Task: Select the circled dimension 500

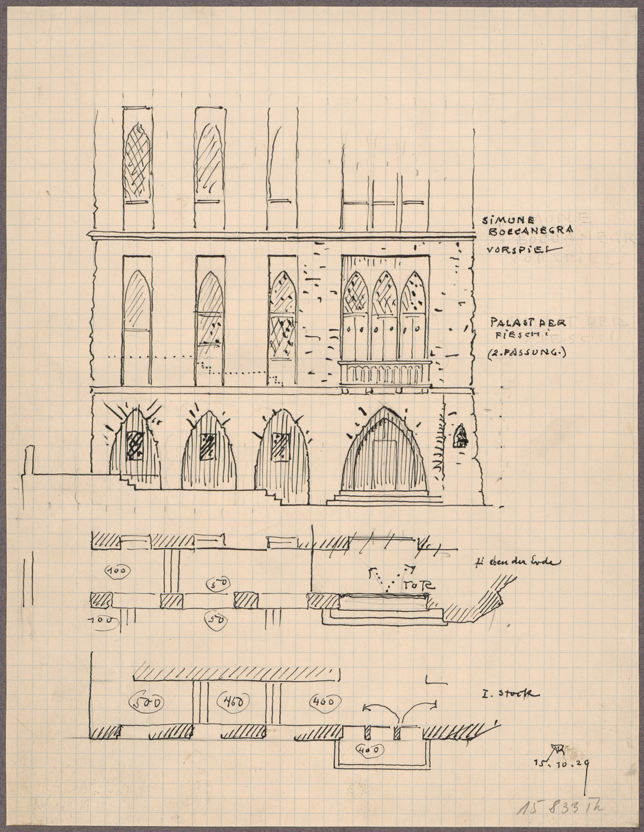Action: (x=147, y=702)
